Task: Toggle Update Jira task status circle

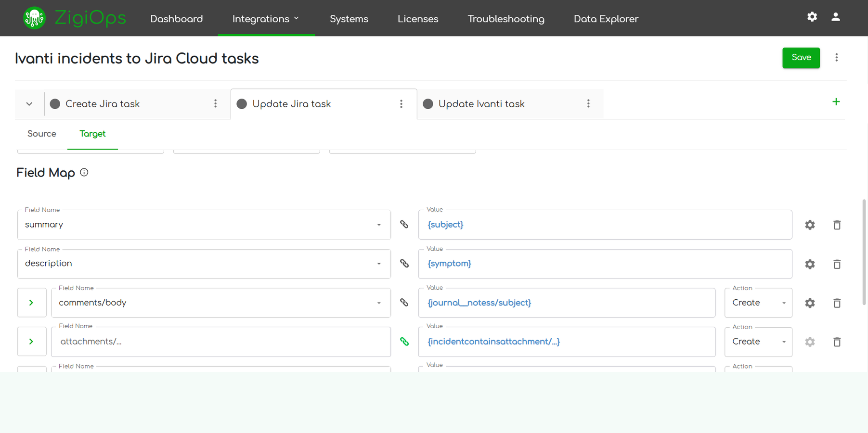Action: (x=242, y=104)
